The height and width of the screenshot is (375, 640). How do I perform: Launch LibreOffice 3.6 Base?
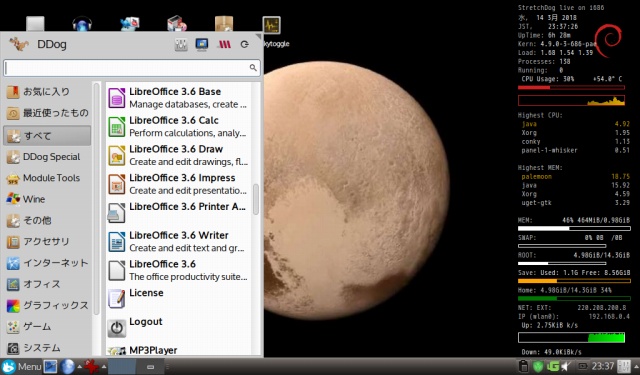(178, 98)
